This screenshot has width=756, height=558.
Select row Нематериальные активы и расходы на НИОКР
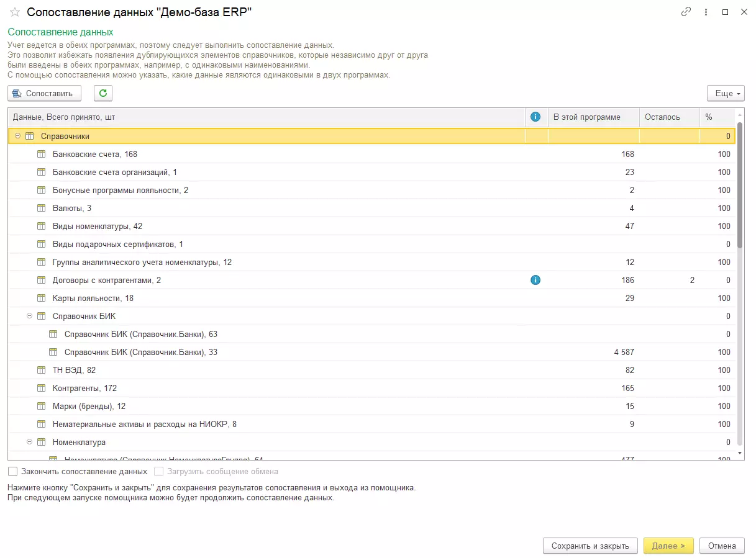click(371, 424)
